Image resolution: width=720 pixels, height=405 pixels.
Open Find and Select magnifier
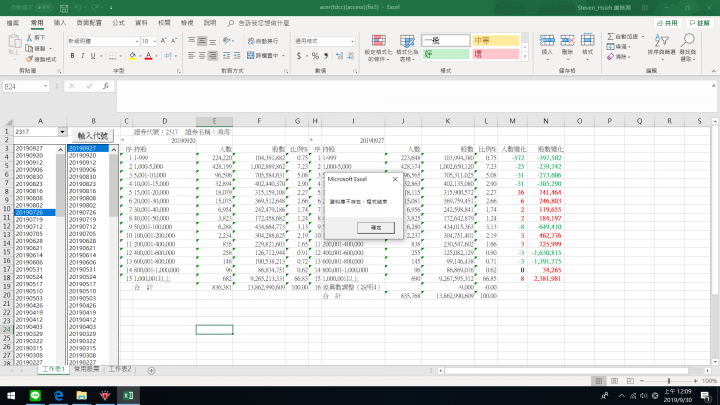[688, 47]
